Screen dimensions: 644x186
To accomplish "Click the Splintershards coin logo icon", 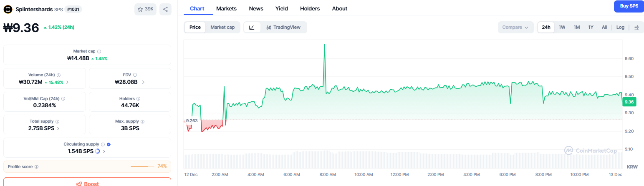I will click(x=8, y=9).
